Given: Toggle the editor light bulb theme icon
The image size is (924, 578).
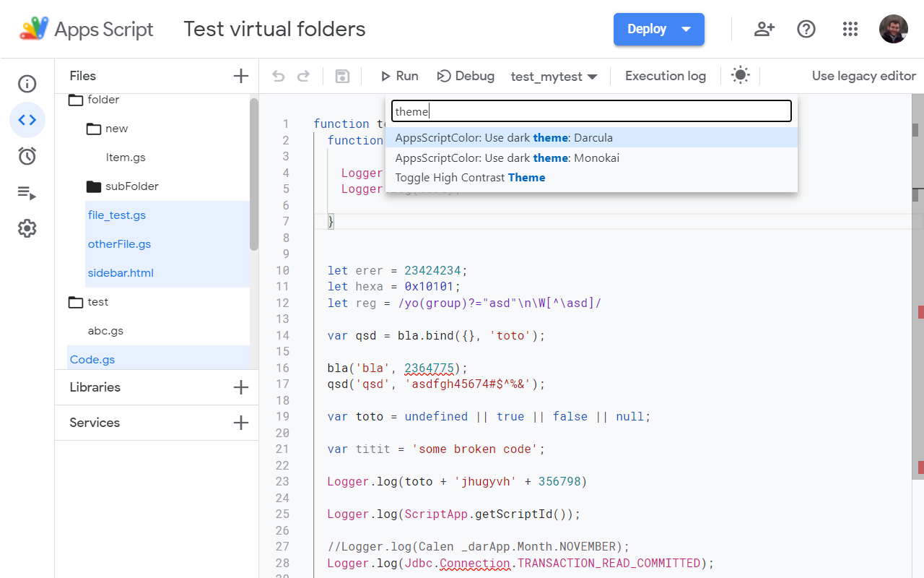Looking at the screenshot, I should (741, 75).
